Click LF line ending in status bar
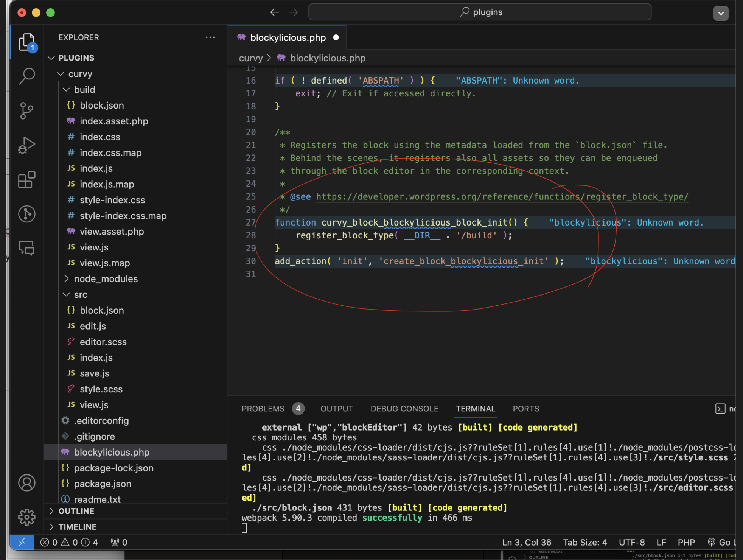 point(661,542)
